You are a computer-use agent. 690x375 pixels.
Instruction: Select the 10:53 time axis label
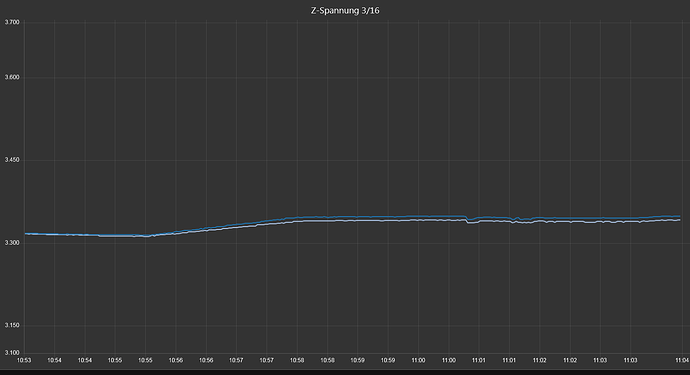point(24,360)
